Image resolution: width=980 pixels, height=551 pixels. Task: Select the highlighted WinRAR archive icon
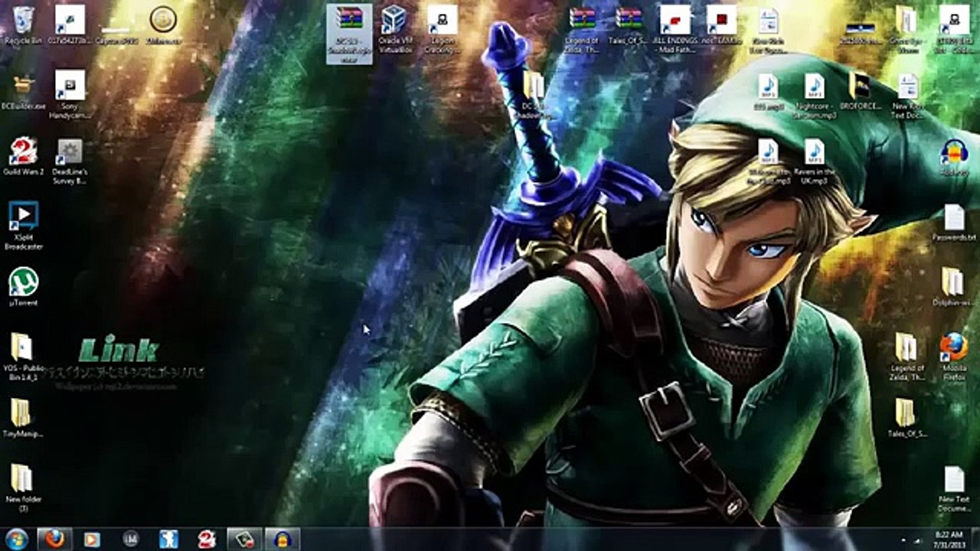(349, 33)
